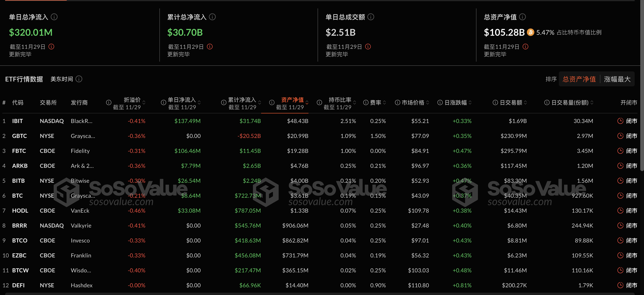Click the 资产净值 column header label
Screen dimensions: 644x295
tap(292, 100)
